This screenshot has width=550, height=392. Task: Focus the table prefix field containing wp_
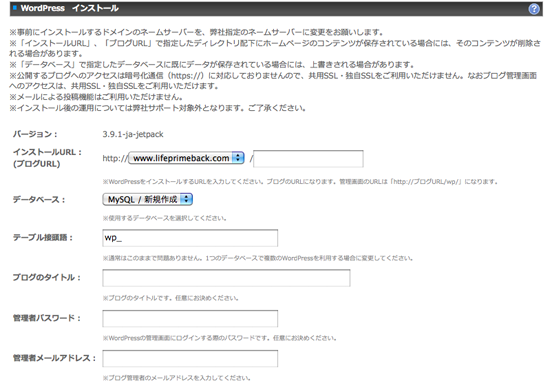(190, 238)
